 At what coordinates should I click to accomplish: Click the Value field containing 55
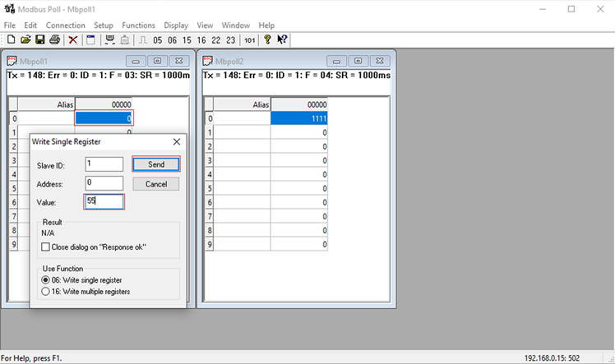pos(104,202)
